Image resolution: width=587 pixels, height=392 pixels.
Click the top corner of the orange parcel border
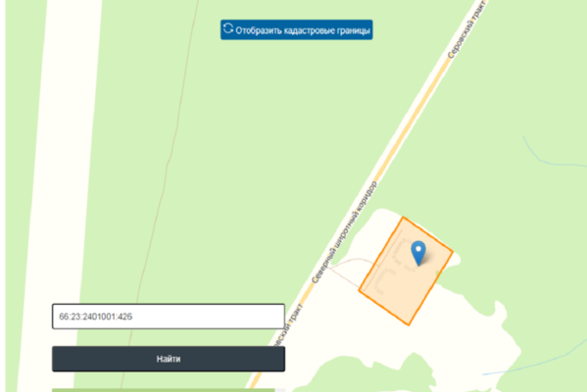click(x=403, y=218)
